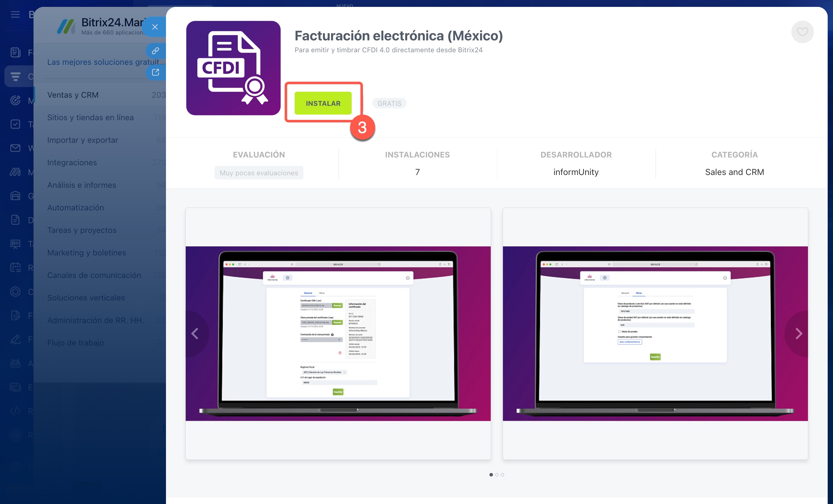Image resolution: width=833 pixels, height=504 pixels.
Task: Show next screenshot with right arrow
Action: coord(799,334)
